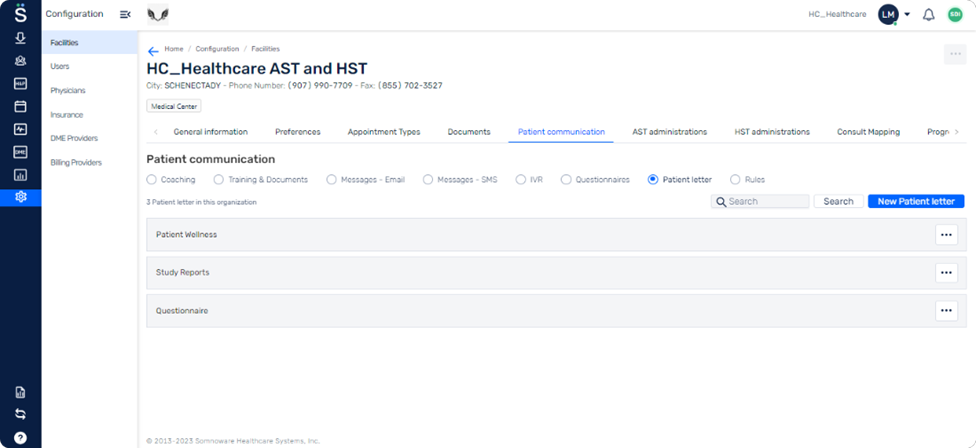Viewport: 976px width, 448px height.
Task: Go to Facilities in the Configuration menu
Action: [90, 43]
